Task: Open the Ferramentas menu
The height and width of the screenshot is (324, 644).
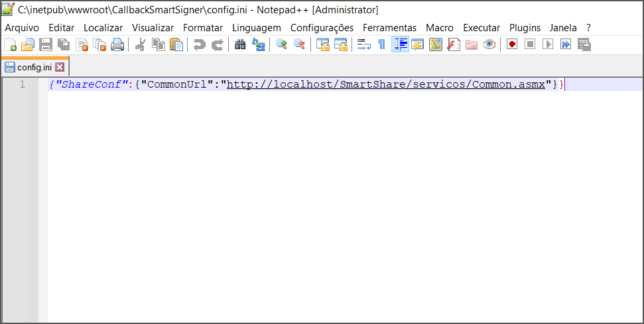Action: (x=390, y=28)
